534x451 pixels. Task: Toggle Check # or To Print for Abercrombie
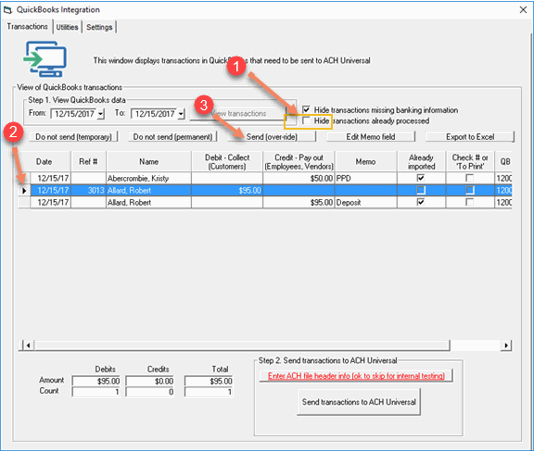[470, 178]
